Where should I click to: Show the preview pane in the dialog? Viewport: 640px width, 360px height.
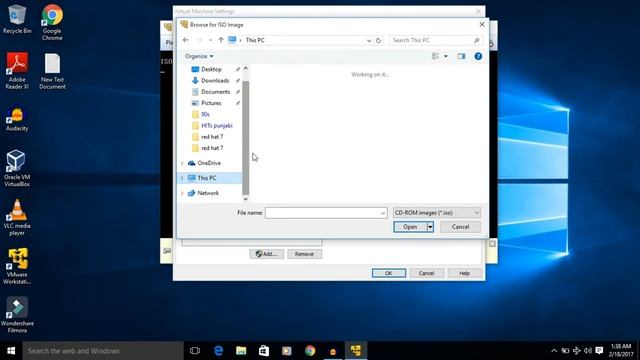tap(461, 56)
